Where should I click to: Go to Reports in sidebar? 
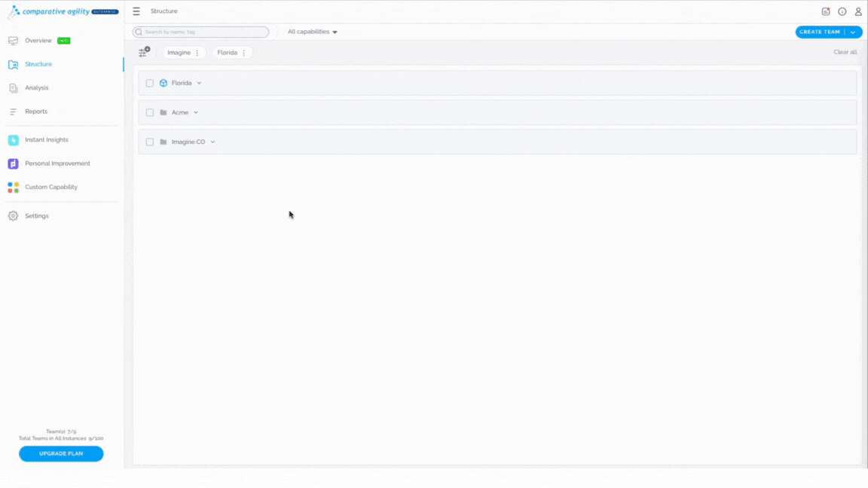[36, 111]
